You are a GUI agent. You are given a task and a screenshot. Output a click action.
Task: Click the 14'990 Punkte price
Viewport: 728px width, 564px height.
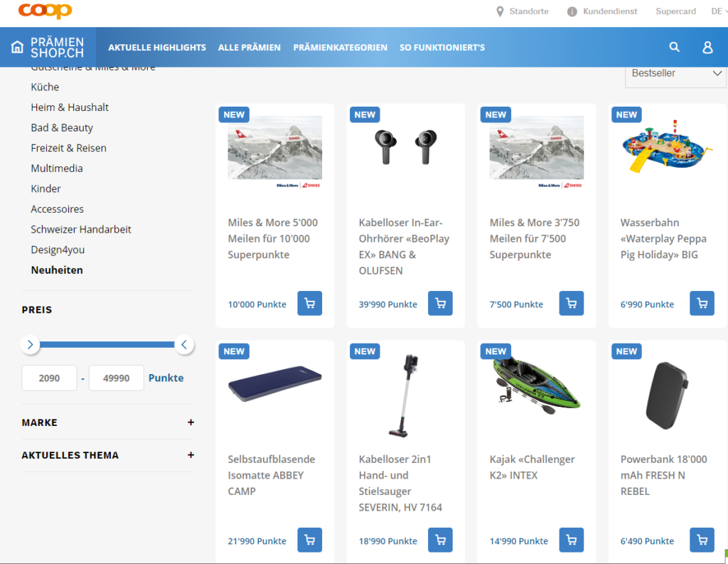(x=518, y=541)
